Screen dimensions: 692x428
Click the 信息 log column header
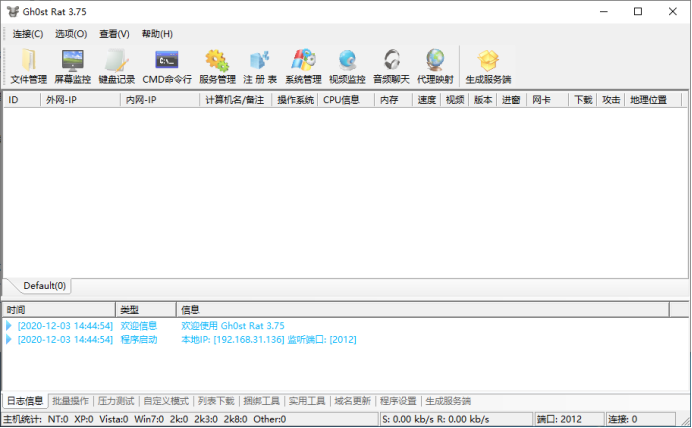423,310
